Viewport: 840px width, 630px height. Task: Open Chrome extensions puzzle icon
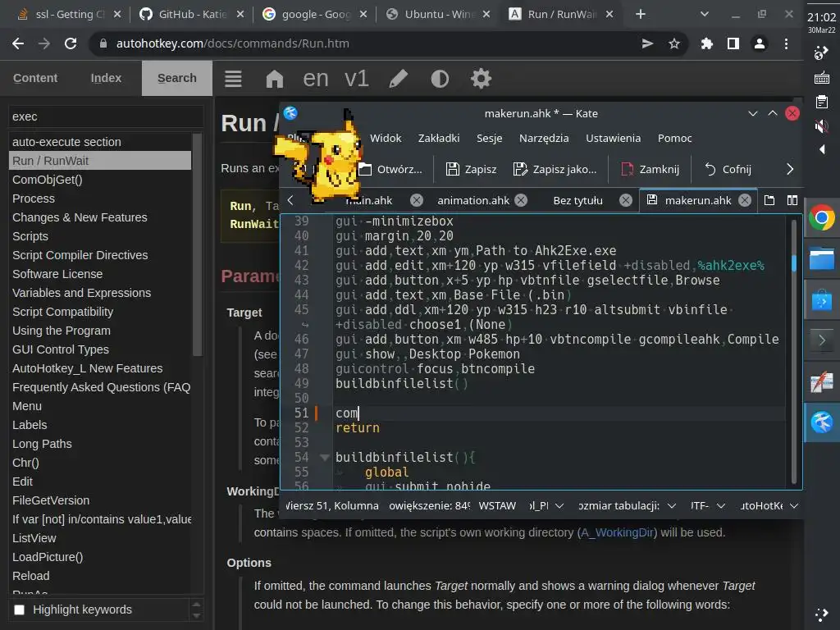pos(706,44)
